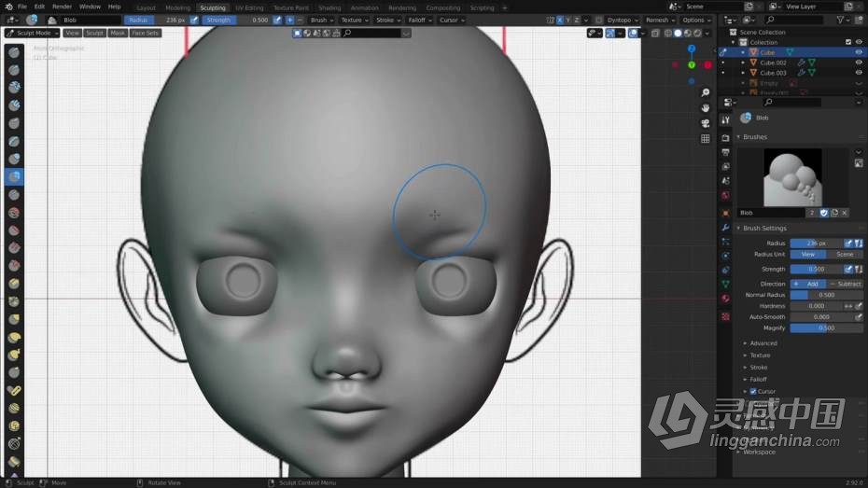Click the add workspace plus button

tap(504, 7)
